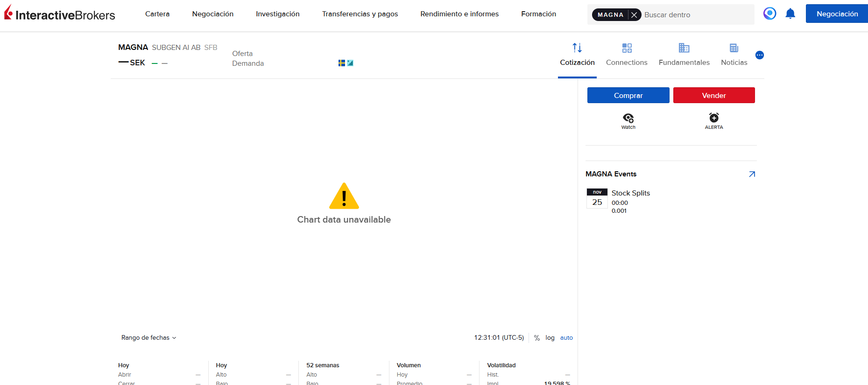The width and height of the screenshot is (868, 385).
Task: Click the chart time 12:31:01 (UTC-5)
Action: click(499, 338)
